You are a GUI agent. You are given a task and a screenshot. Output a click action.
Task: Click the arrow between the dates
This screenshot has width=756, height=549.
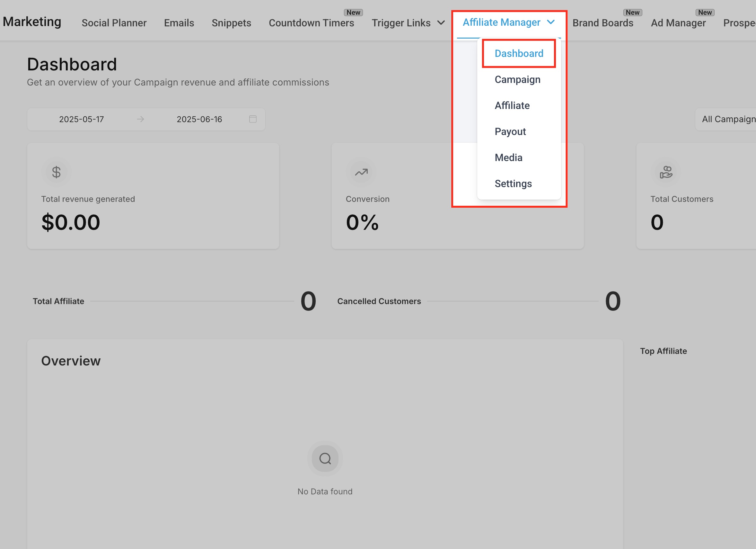coord(140,119)
